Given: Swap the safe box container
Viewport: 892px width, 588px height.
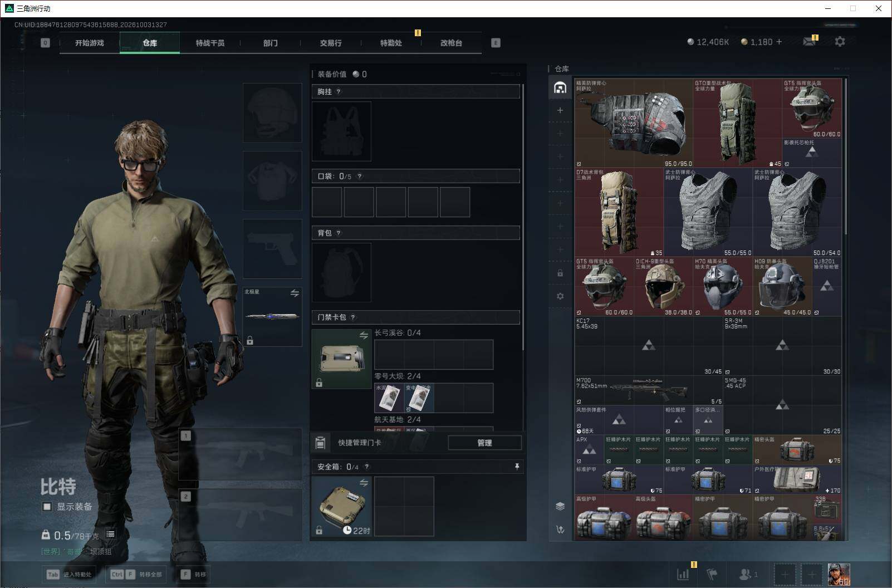Looking at the screenshot, I should (364, 483).
